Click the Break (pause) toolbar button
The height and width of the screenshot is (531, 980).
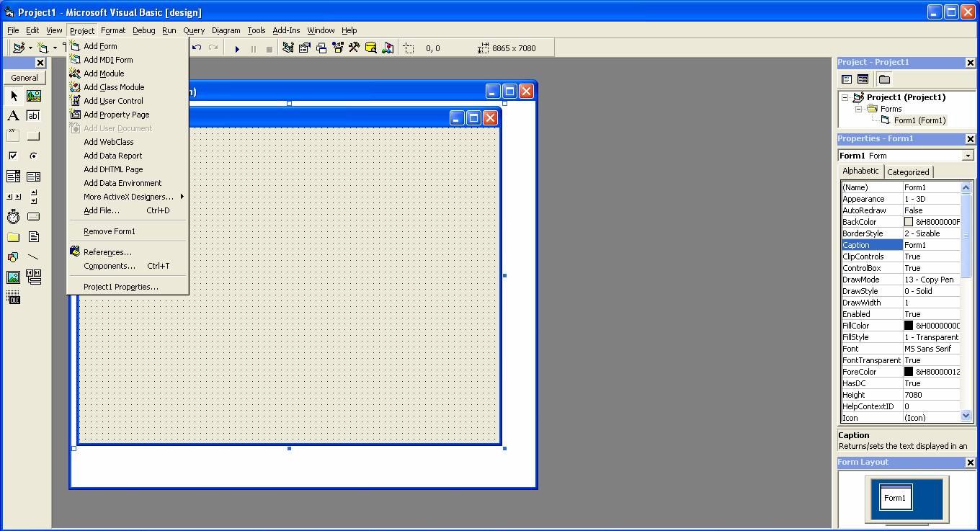(253, 48)
